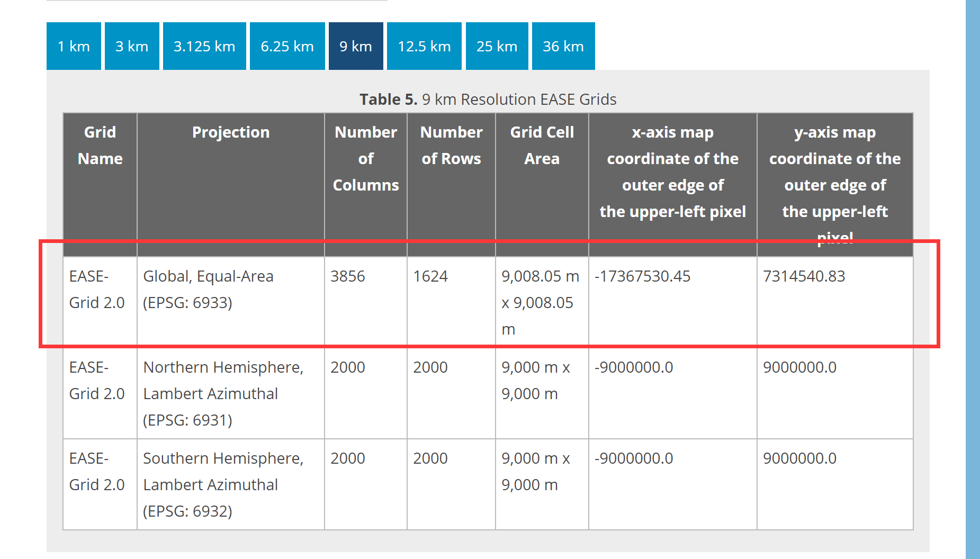Image resolution: width=980 pixels, height=559 pixels.
Task: Select the Northern Hemisphere Lambert Azimuthal cell
Action: tap(223, 393)
